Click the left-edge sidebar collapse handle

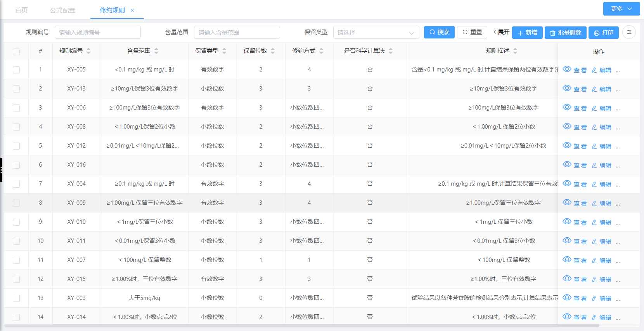tap(1, 170)
